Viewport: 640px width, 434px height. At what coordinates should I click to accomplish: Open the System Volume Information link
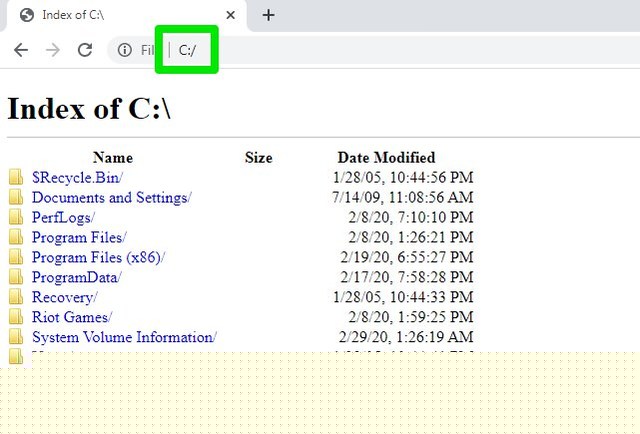click(x=124, y=337)
